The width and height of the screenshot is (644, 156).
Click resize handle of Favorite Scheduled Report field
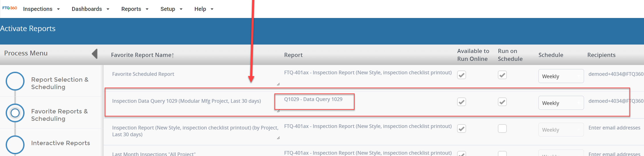coord(278,84)
